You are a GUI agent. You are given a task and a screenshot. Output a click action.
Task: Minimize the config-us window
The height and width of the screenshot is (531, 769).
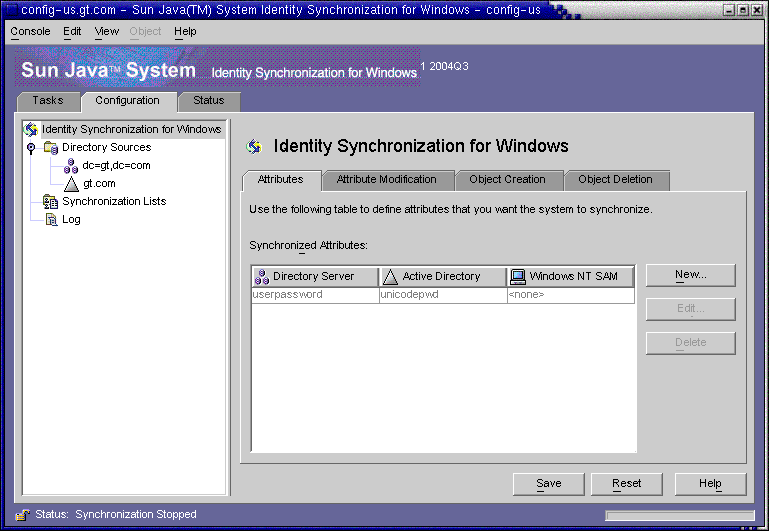tap(729, 10)
